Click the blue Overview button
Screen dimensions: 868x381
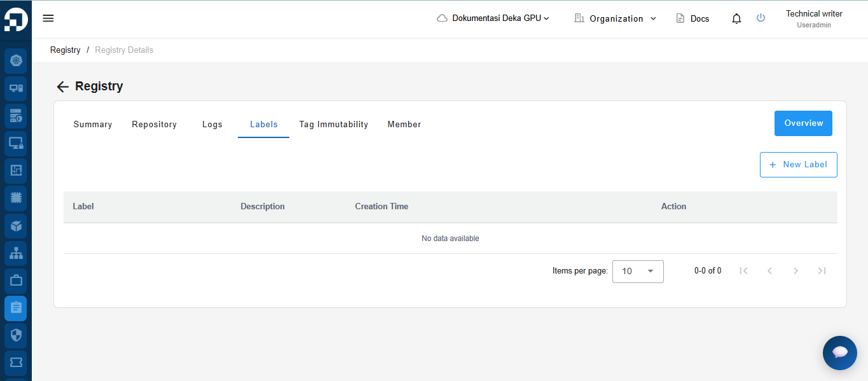803,123
